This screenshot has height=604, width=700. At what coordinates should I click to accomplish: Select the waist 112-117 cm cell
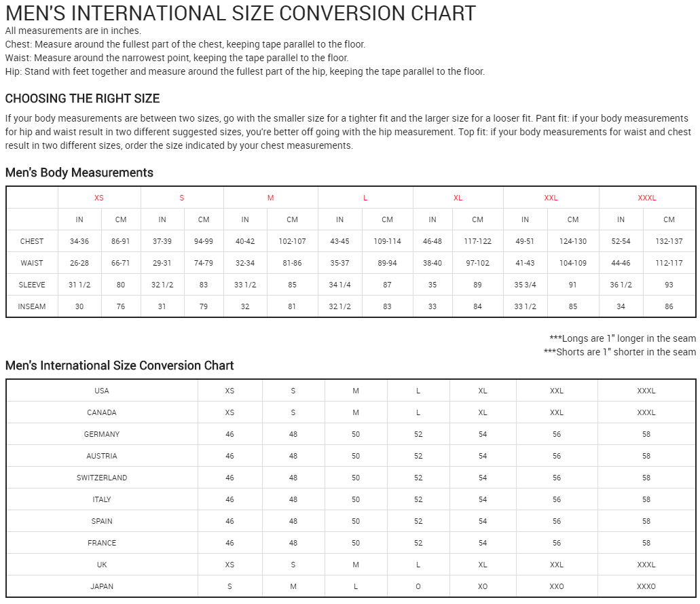coord(669,263)
